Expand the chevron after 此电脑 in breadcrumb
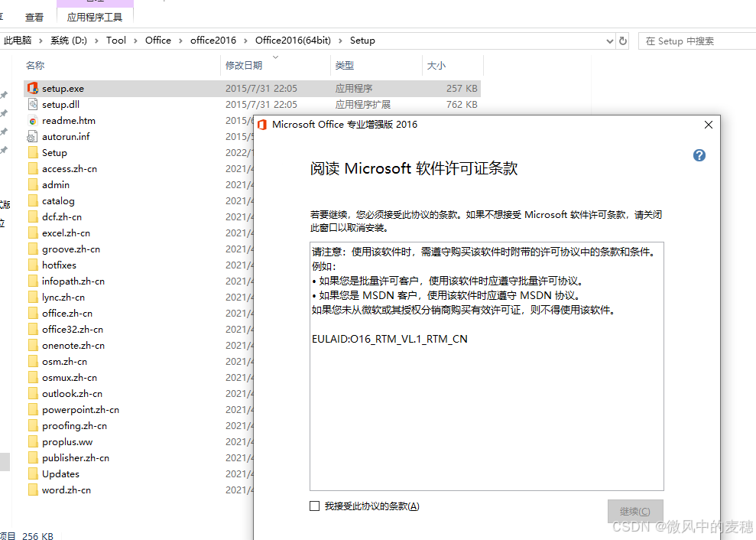756x540 pixels. tap(41, 41)
